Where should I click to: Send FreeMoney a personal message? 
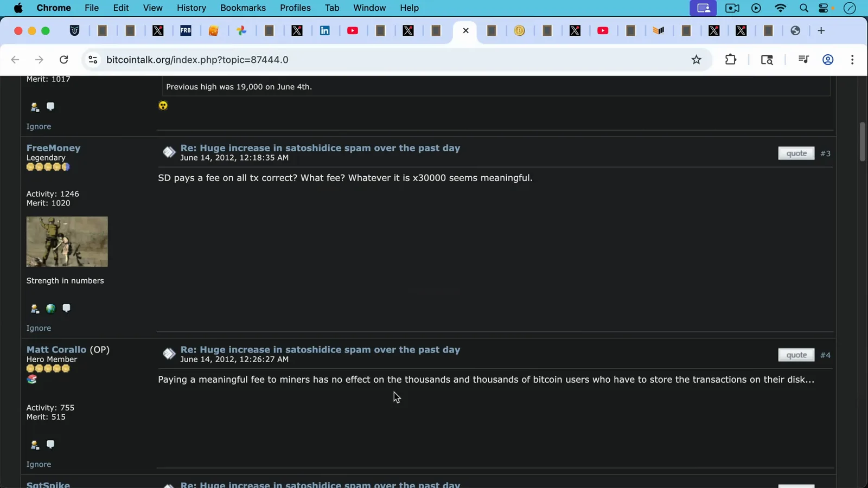pyautogui.click(x=66, y=308)
